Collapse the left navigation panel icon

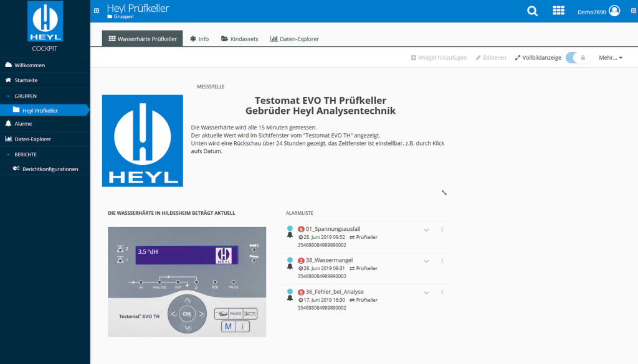tap(97, 11)
